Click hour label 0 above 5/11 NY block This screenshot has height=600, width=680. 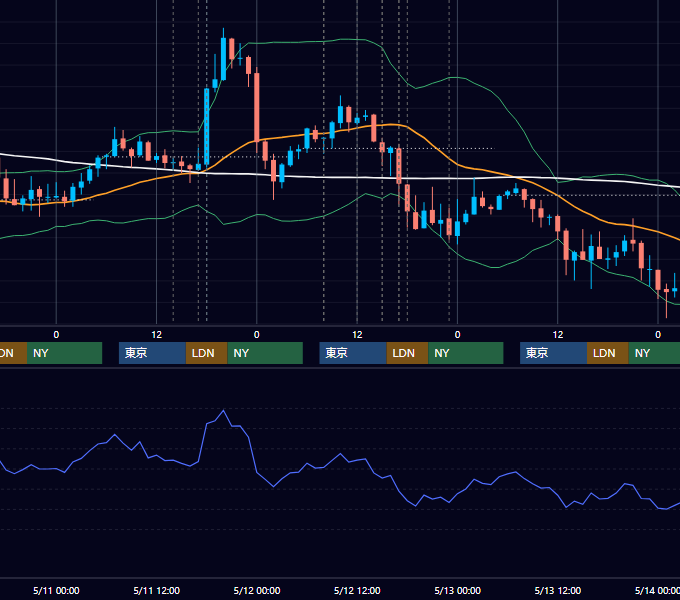pos(257,335)
